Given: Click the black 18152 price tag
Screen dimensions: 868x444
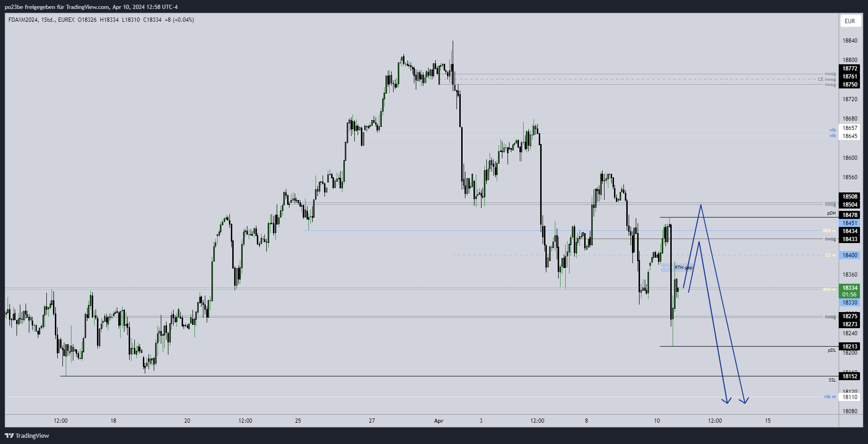Looking at the screenshot, I should [x=850, y=376].
